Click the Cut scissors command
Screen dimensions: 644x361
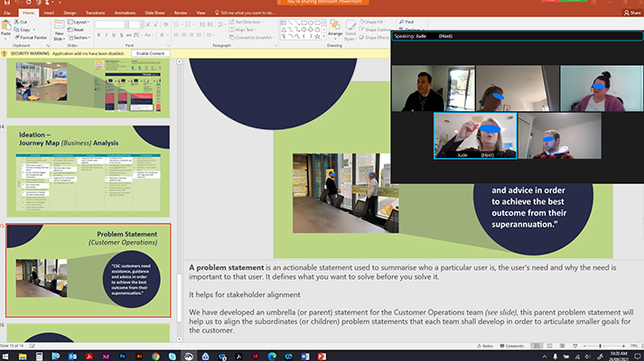tap(21, 22)
